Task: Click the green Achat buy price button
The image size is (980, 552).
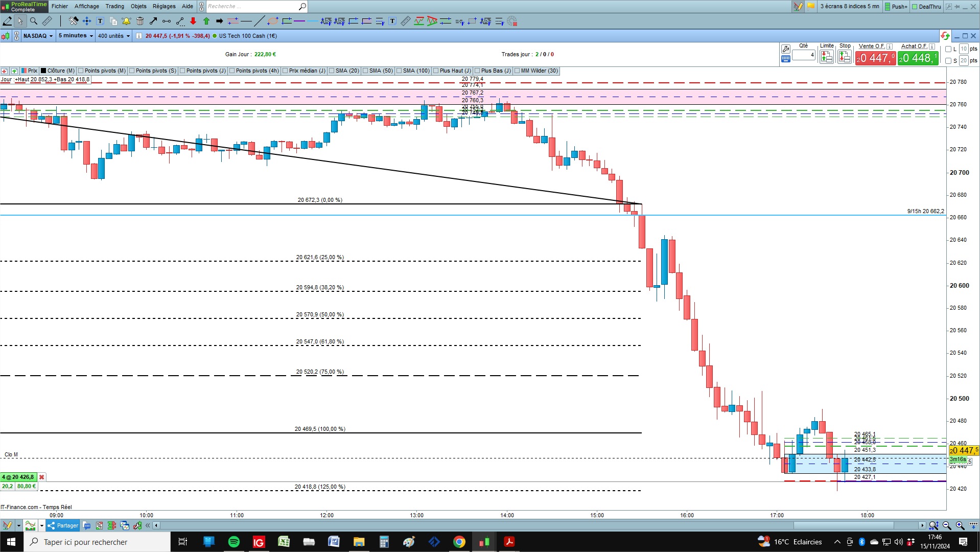Action: click(918, 58)
